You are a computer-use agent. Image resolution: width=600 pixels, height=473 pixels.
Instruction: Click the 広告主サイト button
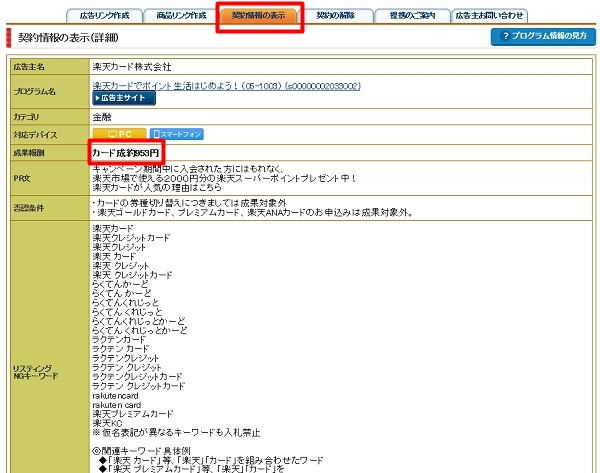pos(124,98)
